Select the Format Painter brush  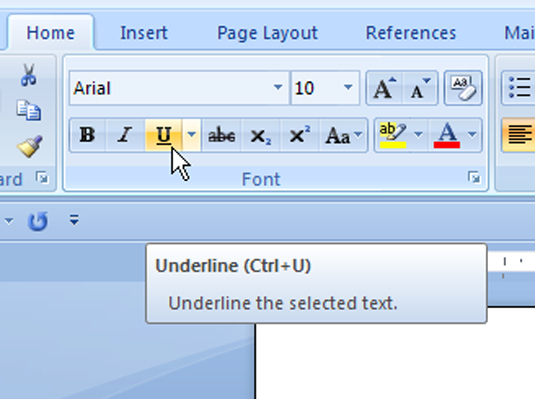(x=30, y=146)
